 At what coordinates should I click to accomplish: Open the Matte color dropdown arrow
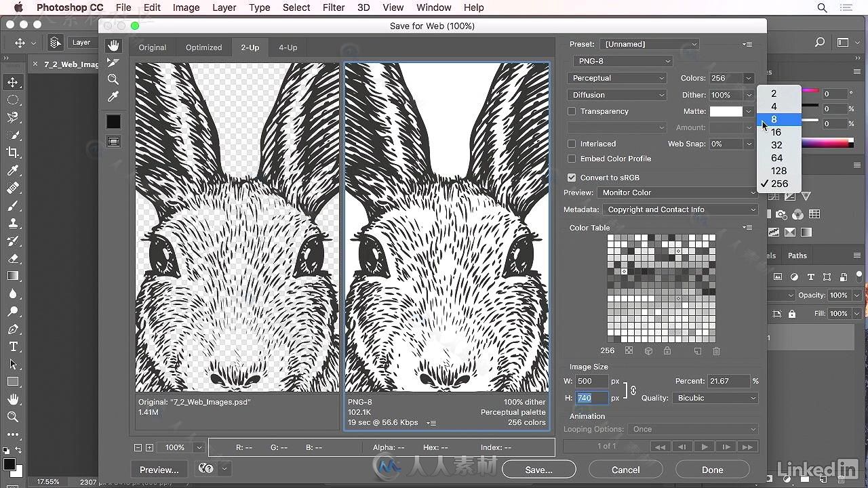(749, 111)
